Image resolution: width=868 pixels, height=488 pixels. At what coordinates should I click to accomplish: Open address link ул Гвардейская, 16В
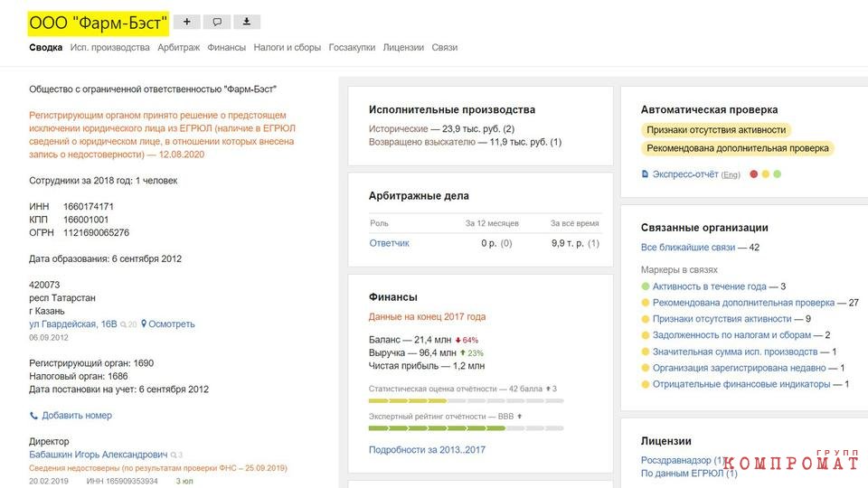73,324
